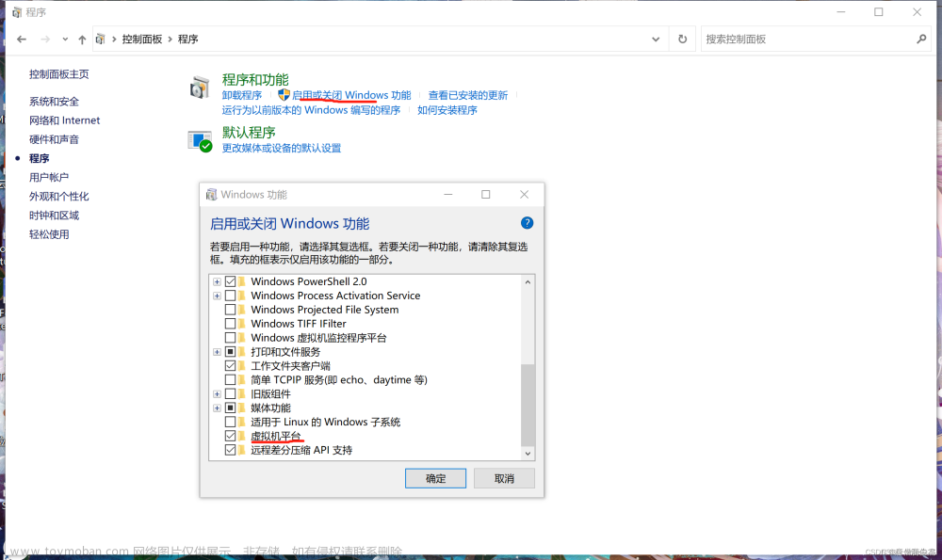
Task: Uncheck the 虚拟机平台 checkbox
Action: tap(230, 436)
